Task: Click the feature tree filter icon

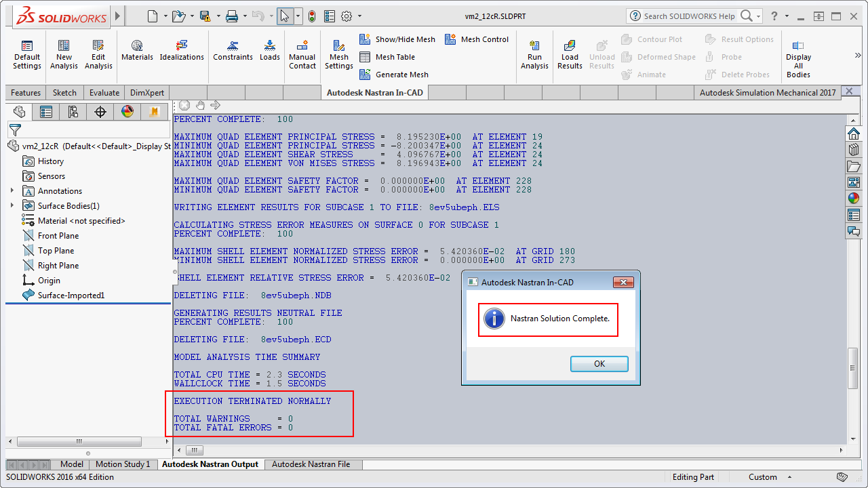Action: point(15,129)
